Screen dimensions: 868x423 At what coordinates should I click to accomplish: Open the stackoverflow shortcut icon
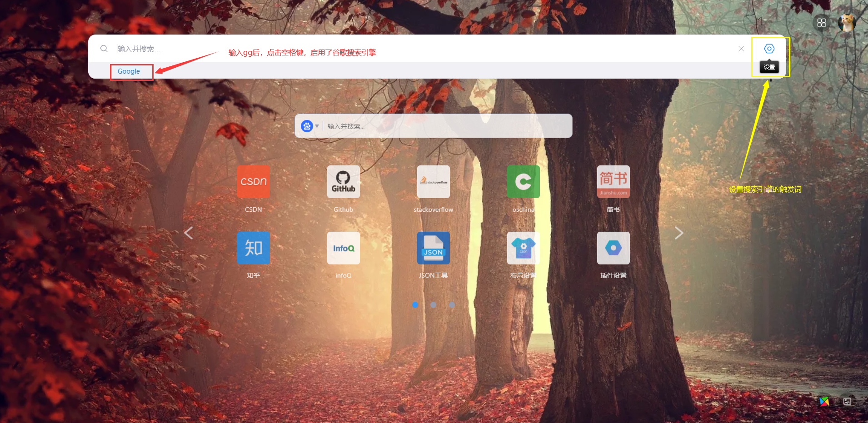434,182
